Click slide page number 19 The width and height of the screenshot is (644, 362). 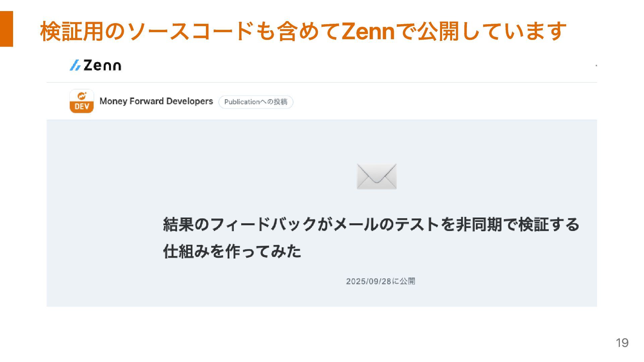[x=622, y=343]
